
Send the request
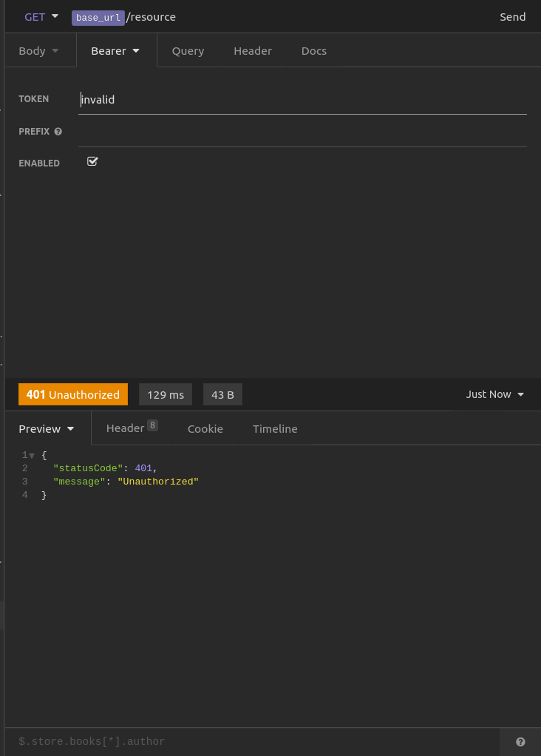[x=512, y=17]
